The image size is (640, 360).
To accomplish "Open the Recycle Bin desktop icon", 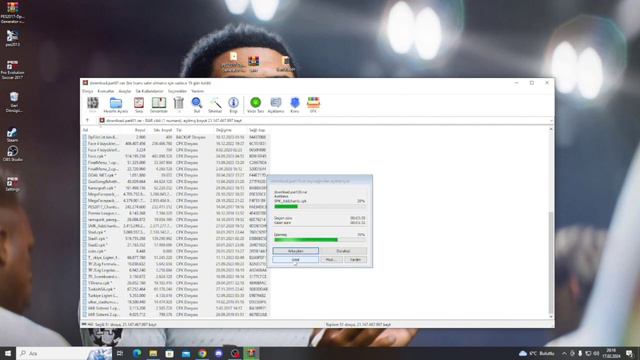I will [13, 102].
